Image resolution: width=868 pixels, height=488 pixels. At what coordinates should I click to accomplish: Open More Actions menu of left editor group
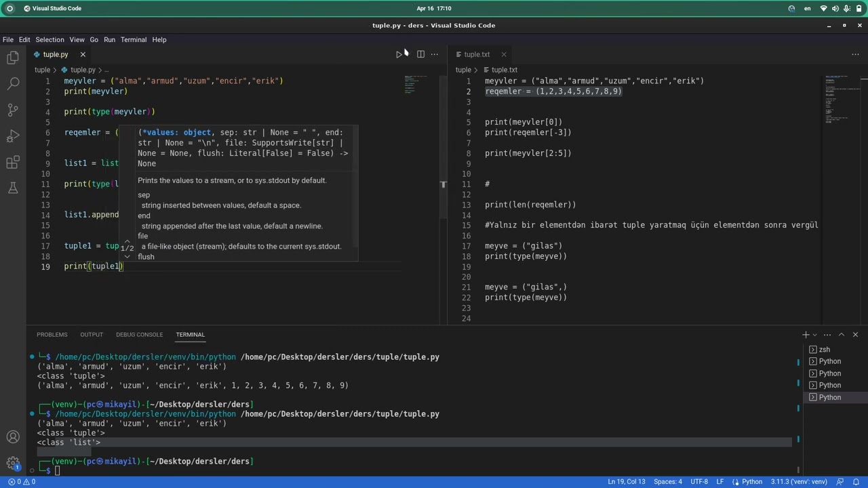point(435,54)
